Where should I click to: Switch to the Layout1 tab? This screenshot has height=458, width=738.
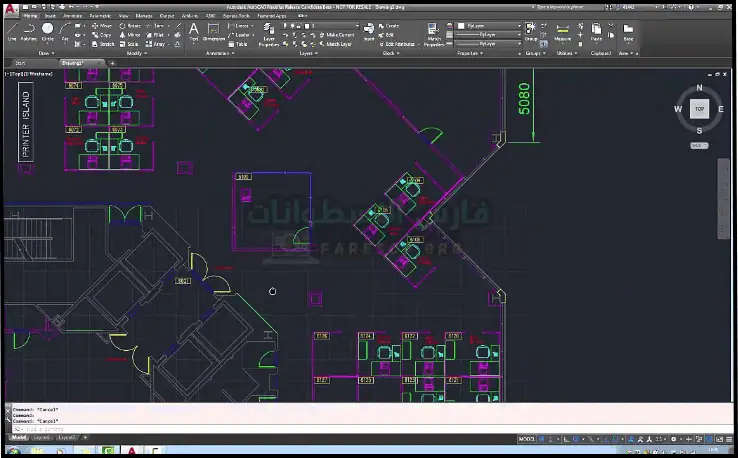[44, 438]
